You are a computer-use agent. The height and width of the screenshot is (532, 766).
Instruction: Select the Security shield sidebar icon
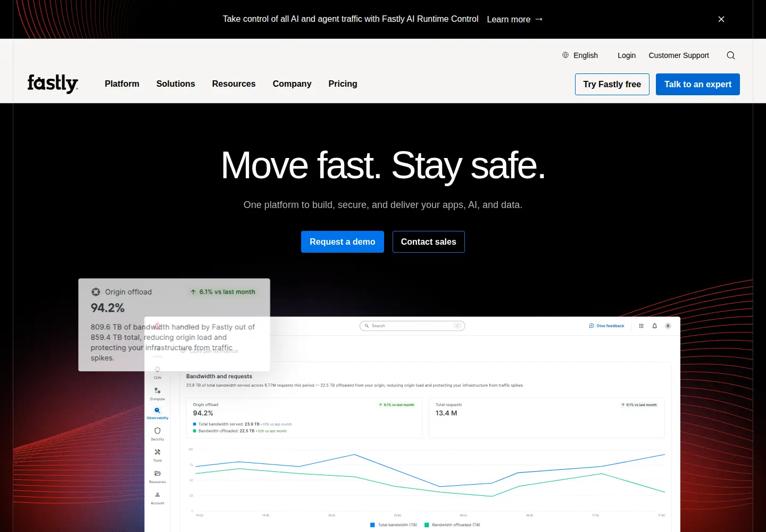tap(157, 431)
